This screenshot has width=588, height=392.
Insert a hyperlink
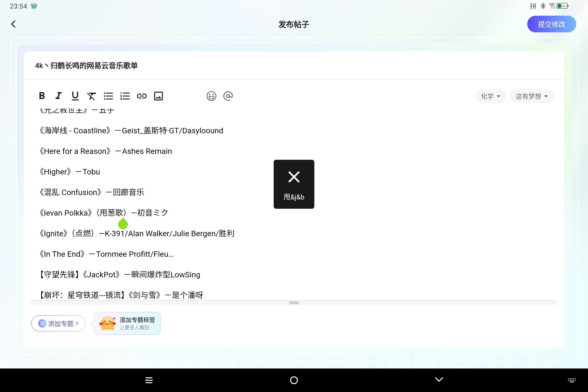pyautogui.click(x=142, y=96)
